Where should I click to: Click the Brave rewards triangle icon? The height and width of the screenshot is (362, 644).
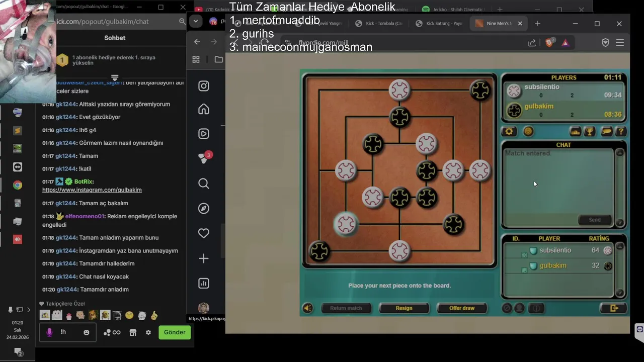pos(566,43)
